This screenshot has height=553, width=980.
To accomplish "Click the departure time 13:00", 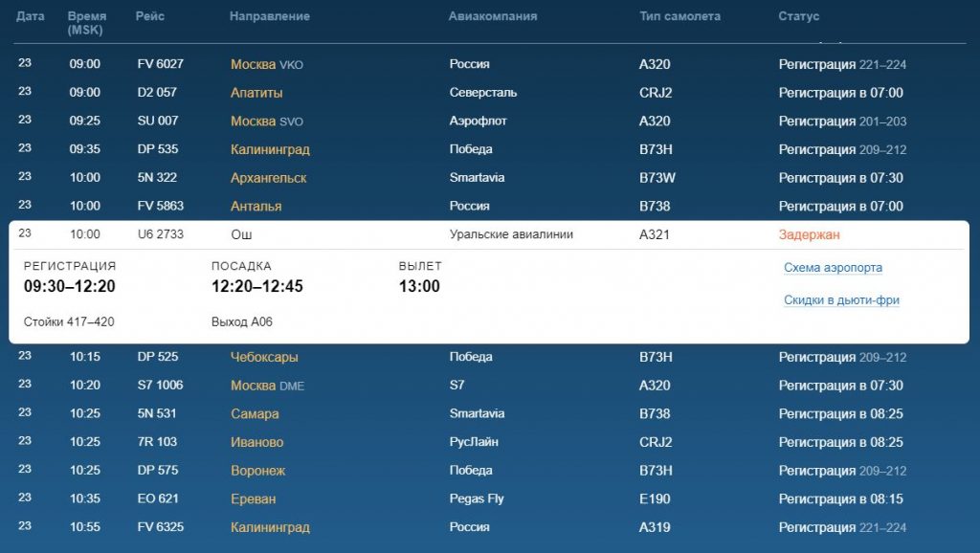I will click(419, 286).
